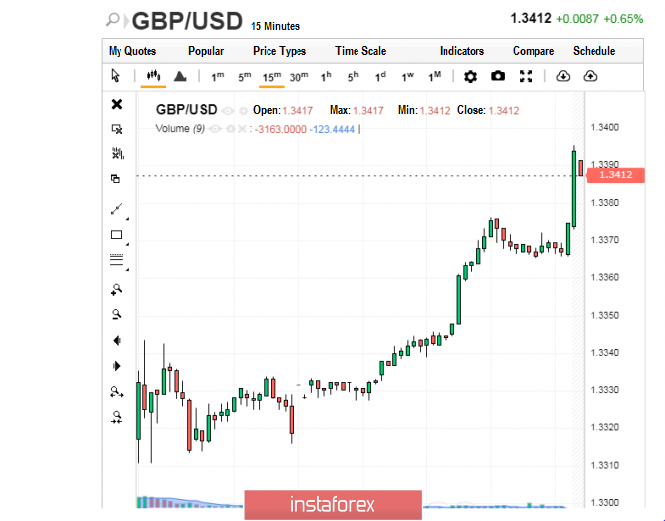Open the Time Scale menu

pyautogui.click(x=360, y=51)
